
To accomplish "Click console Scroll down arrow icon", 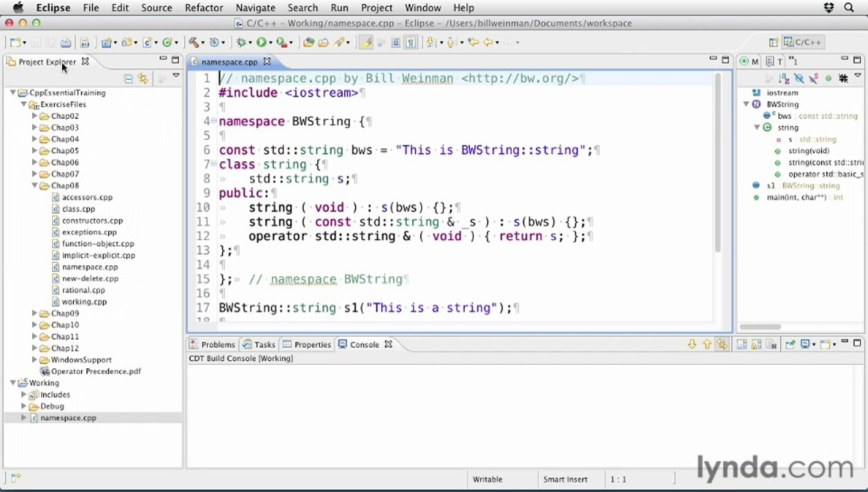I will click(692, 344).
